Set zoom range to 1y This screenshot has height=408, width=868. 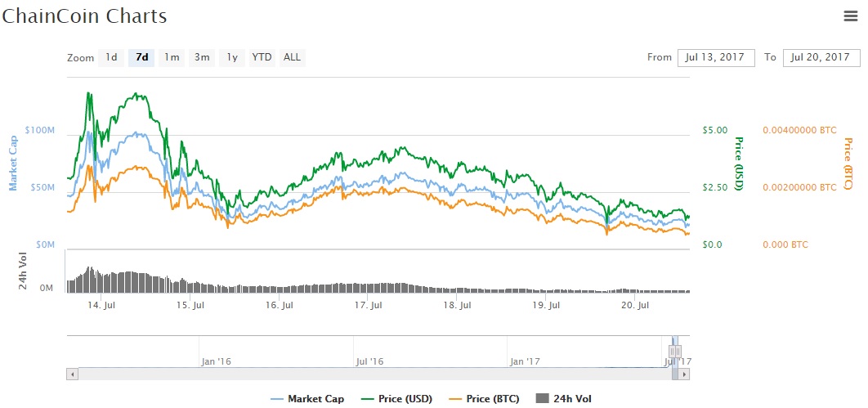point(232,57)
